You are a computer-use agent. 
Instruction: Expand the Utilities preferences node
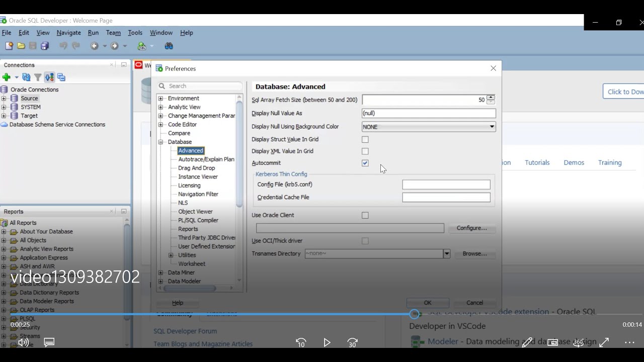pyautogui.click(x=171, y=255)
